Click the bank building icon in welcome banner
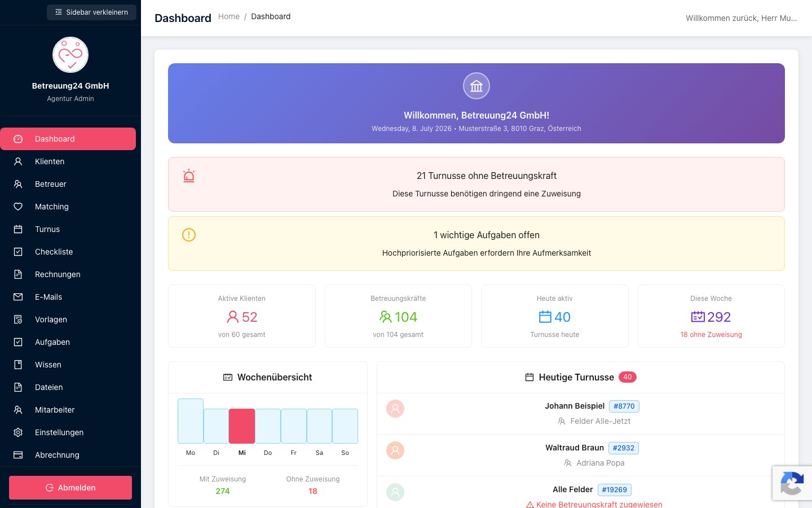Viewport: 812px width, 508px height. (476, 86)
